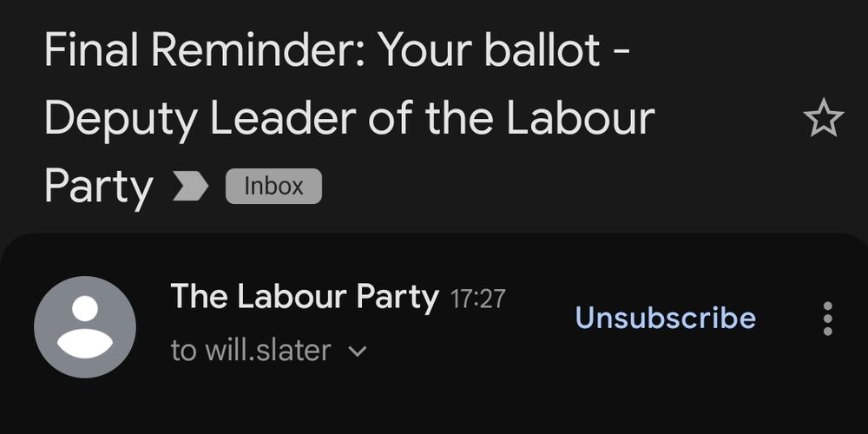This screenshot has width=868, height=434.
Task: Tap the sender name The Labour Party
Action: coord(304,297)
